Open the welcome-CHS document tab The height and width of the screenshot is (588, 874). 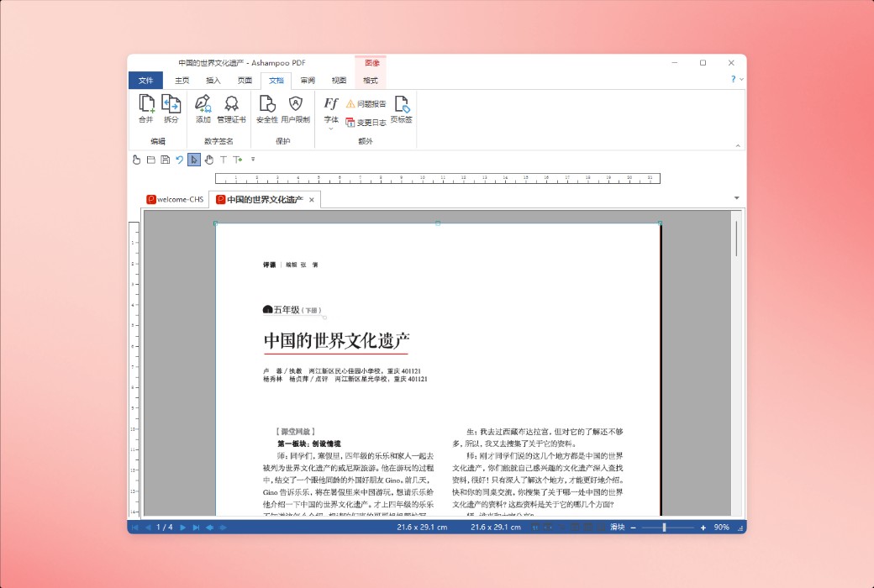coord(176,199)
